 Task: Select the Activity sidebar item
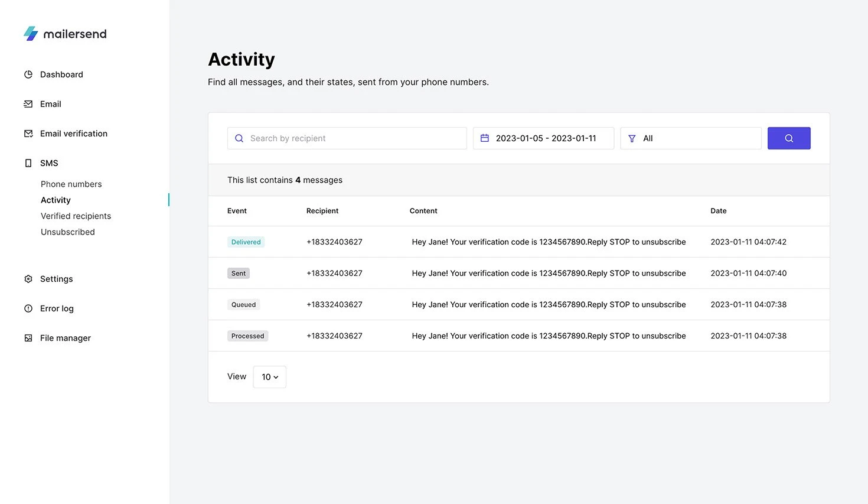click(x=56, y=200)
